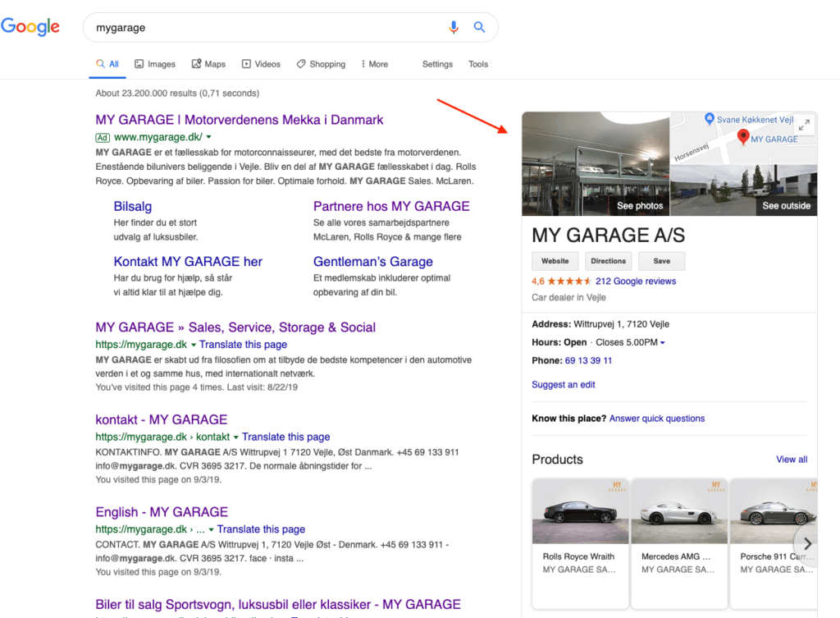This screenshot has width=840, height=618.
Task: Expand options arrow next to mygarage.dk › kontakt
Action: coord(235,437)
